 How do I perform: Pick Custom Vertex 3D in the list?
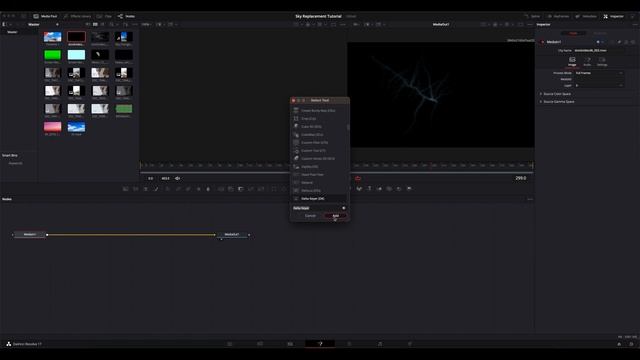point(319,159)
